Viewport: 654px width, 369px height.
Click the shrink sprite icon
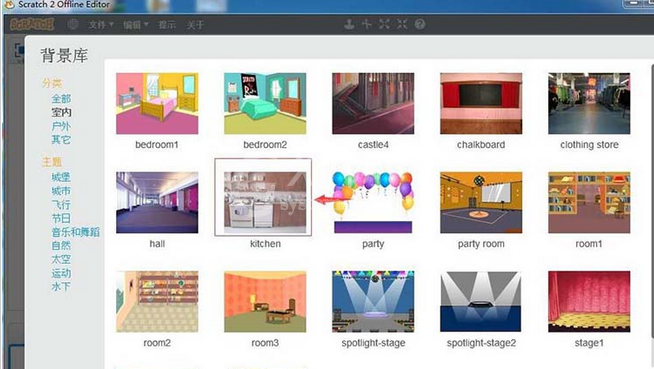coord(402,24)
